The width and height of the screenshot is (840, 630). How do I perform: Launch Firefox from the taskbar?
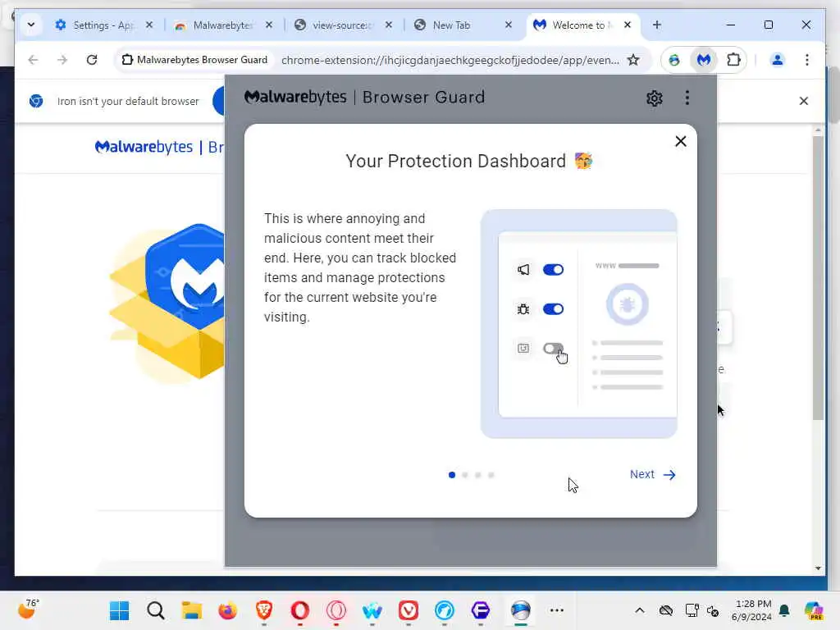(x=228, y=610)
